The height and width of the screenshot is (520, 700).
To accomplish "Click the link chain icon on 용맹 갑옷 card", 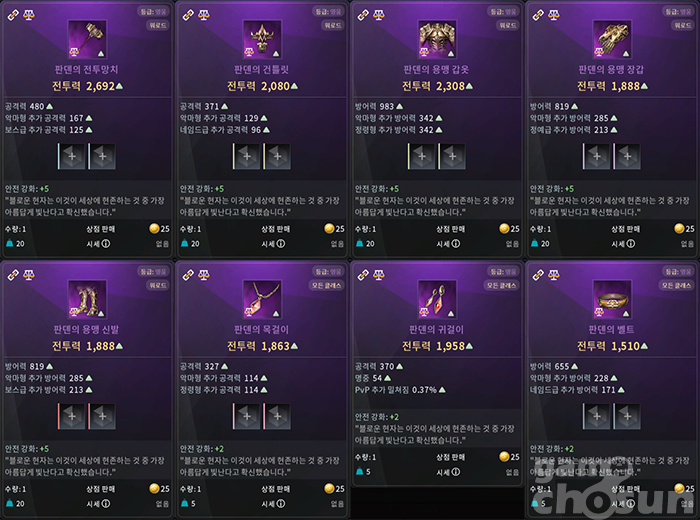I will point(363,15).
